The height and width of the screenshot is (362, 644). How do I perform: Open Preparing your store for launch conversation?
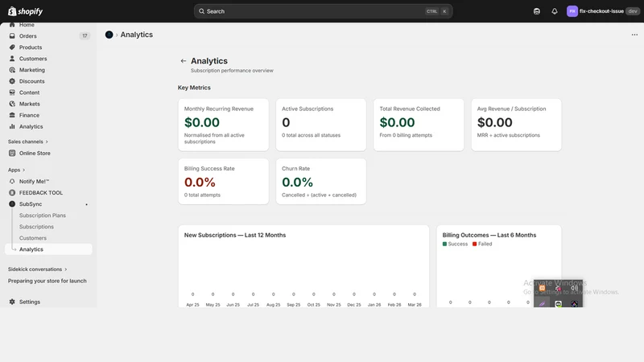click(x=47, y=281)
